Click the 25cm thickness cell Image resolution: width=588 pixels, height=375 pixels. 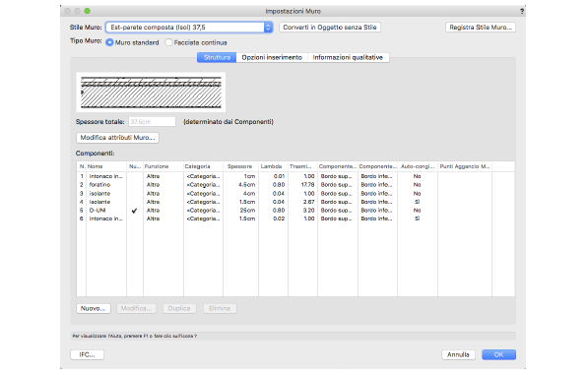coord(247,211)
